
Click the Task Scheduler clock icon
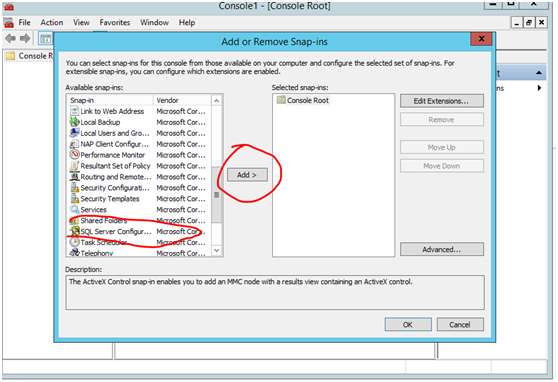tap(74, 242)
